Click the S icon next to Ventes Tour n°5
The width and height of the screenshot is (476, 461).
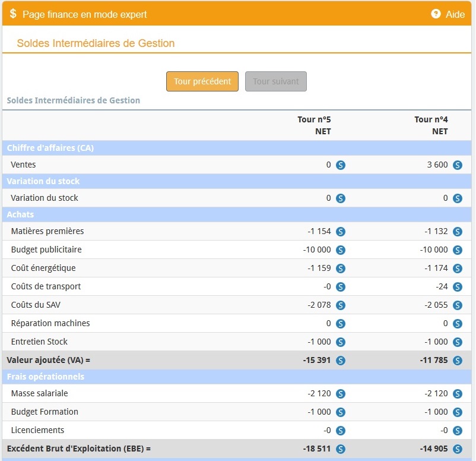[339, 165]
